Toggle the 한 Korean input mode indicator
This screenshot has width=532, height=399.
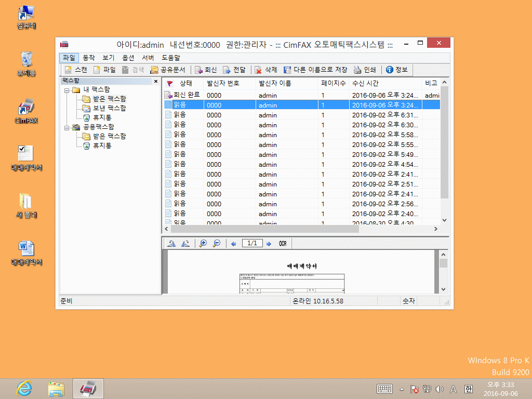pos(469,389)
